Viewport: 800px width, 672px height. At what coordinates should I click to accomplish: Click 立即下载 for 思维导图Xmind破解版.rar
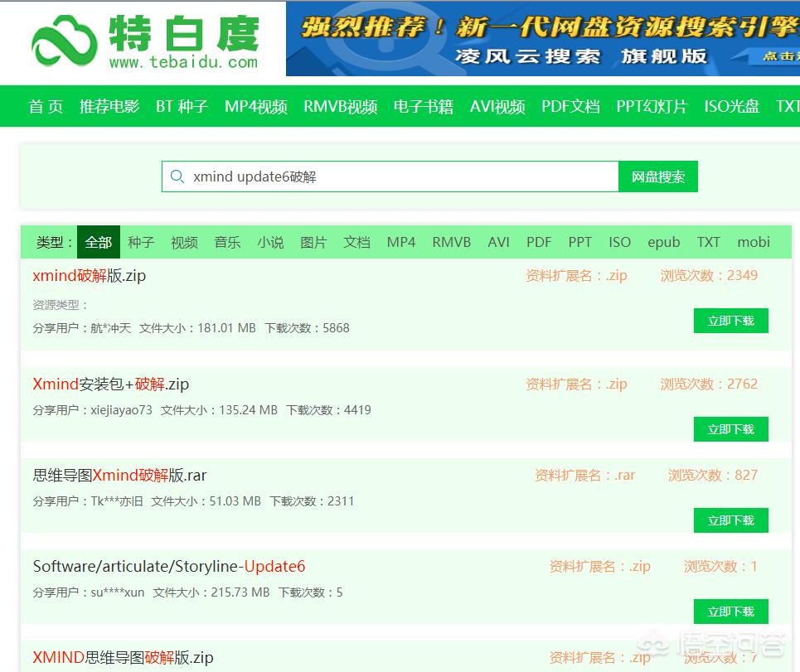pyautogui.click(x=730, y=520)
